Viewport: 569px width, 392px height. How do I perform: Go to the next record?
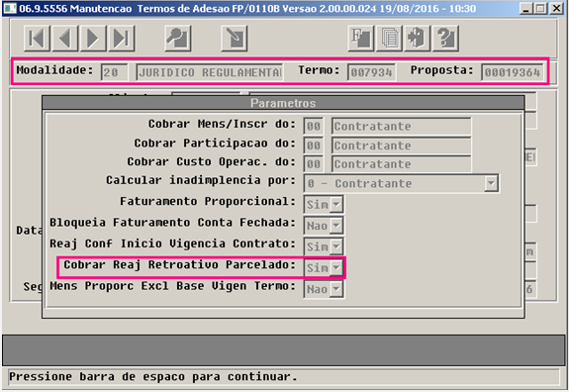[x=93, y=38]
